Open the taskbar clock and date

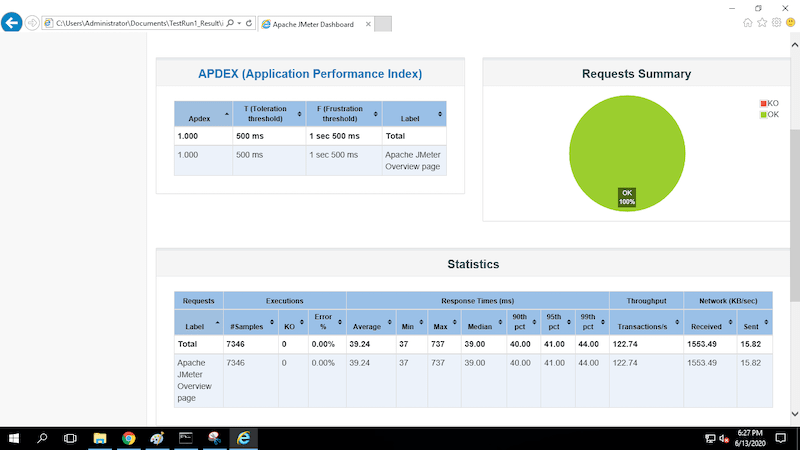[750, 438]
